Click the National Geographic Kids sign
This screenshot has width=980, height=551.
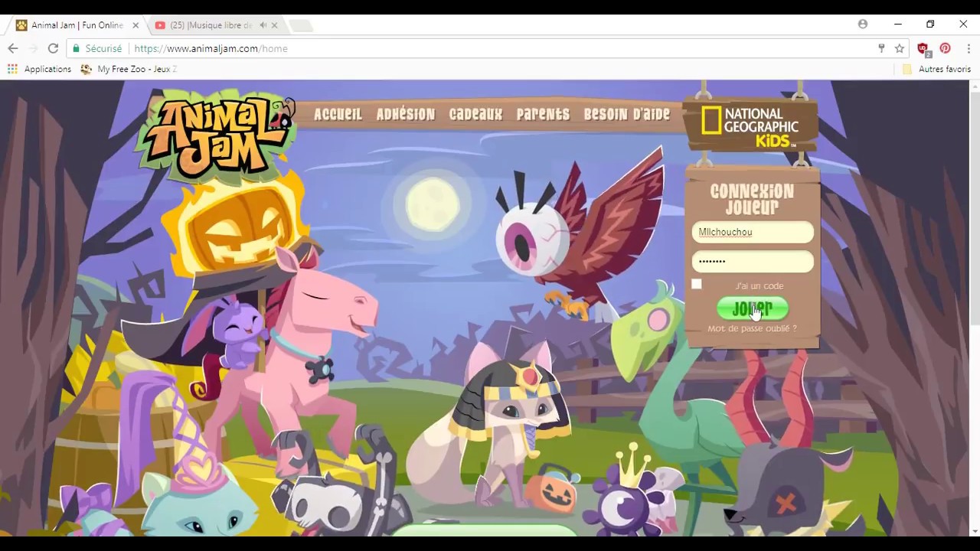pyautogui.click(x=750, y=126)
